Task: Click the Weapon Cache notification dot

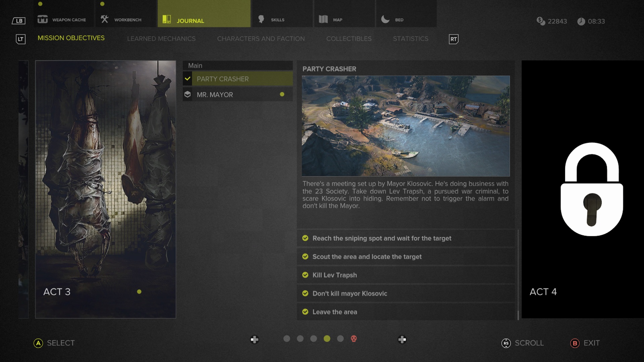Action: 40,4
